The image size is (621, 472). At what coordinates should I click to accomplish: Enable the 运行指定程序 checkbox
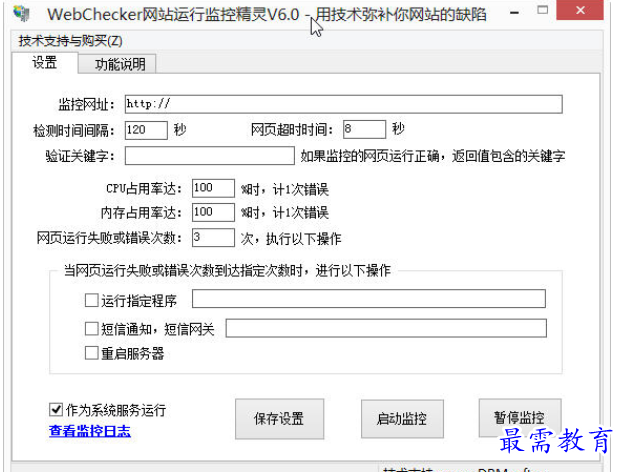tap(91, 300)
